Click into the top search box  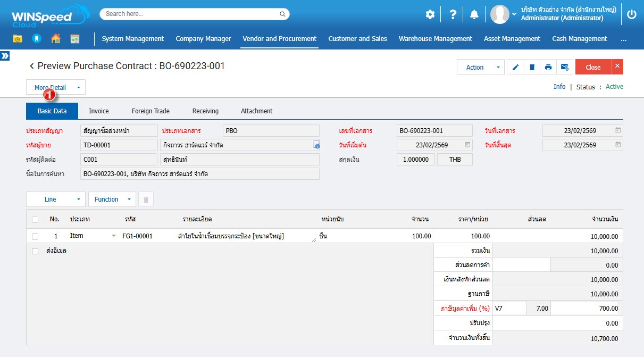point(194,14)
